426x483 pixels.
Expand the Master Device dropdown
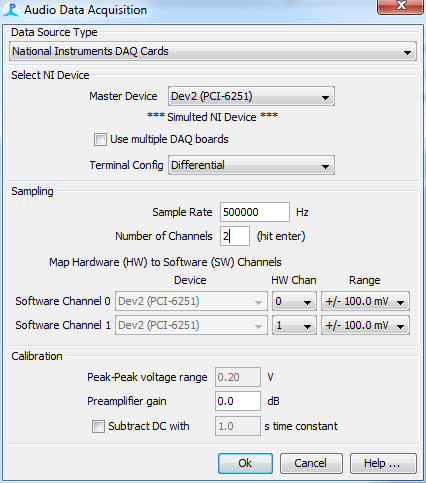point(251,96)
